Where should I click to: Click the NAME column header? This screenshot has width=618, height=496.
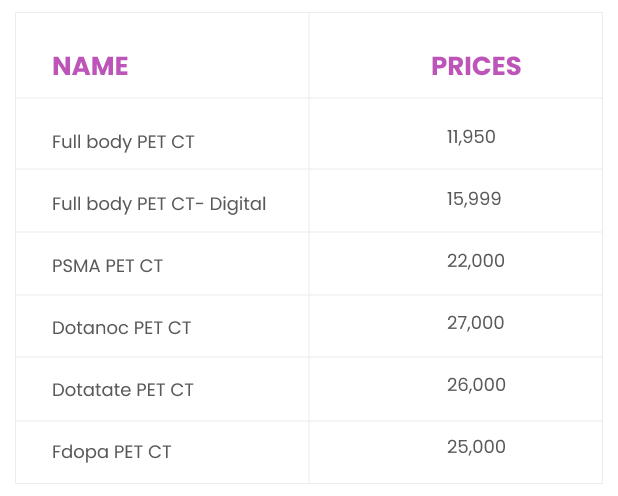[90, 66]
